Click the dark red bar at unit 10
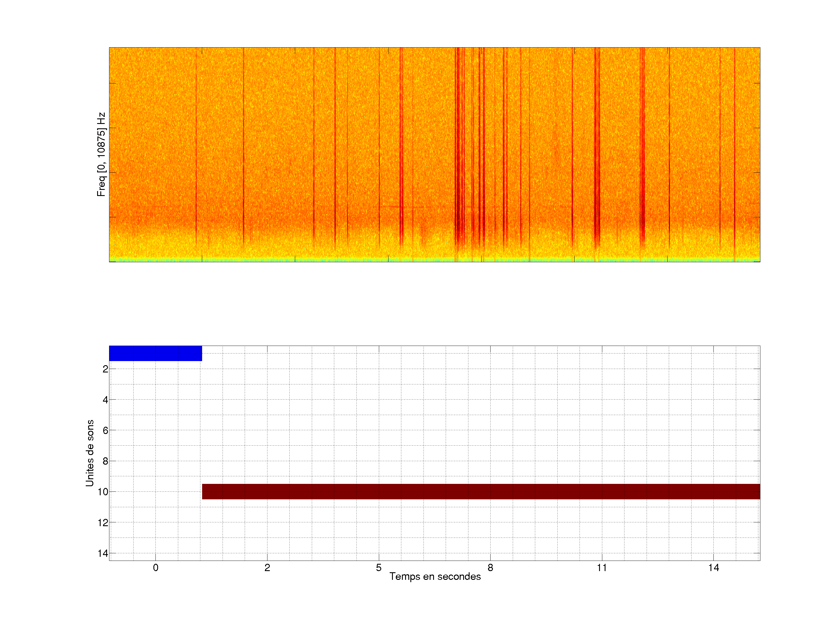This screenshot has width=840, height=630. tap(481, 491)
